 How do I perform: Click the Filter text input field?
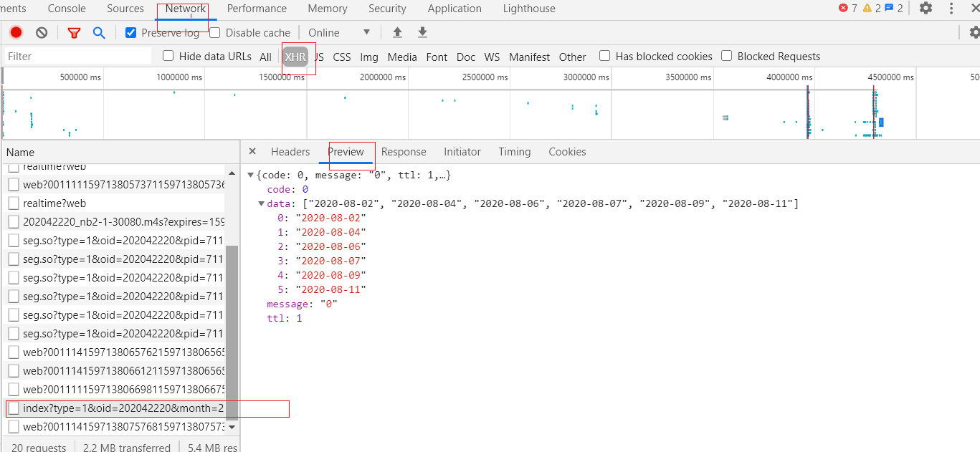click(77, 57)
